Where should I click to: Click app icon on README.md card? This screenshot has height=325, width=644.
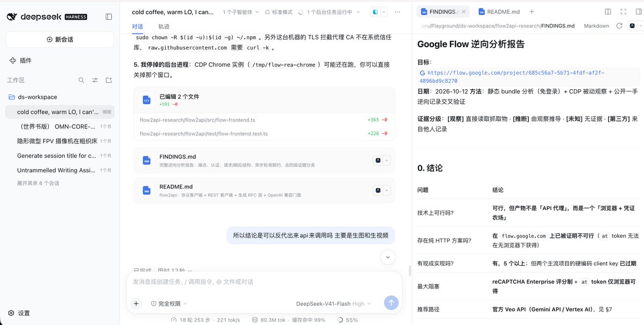click(x=378, y=190)
